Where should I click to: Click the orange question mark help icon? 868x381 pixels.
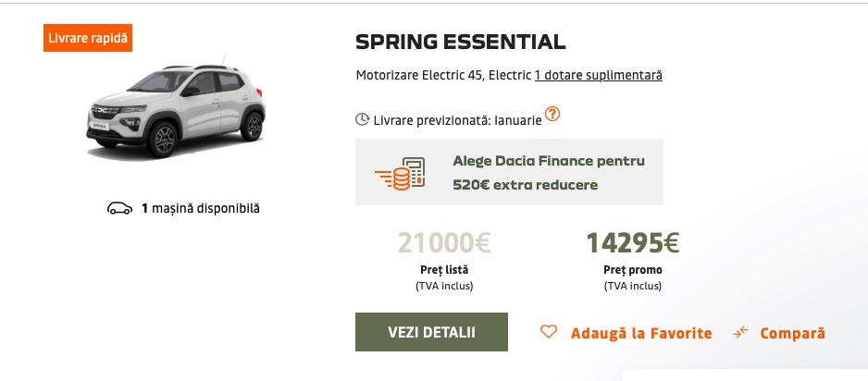(552, 114)
